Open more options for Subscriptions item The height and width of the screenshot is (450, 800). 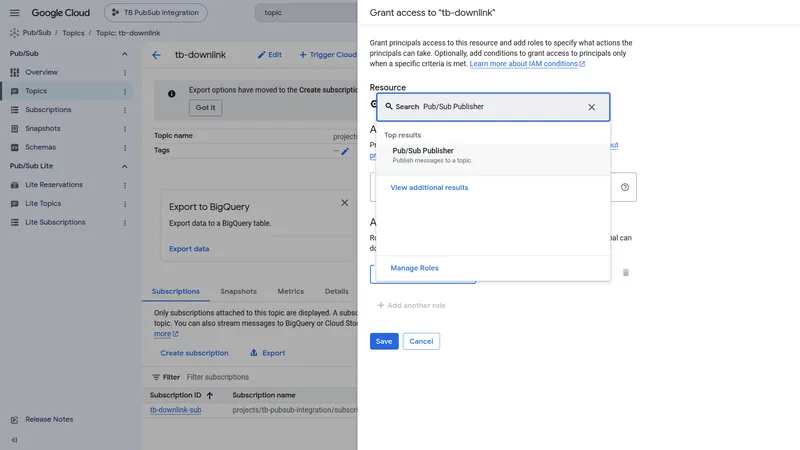click(125, 110)
